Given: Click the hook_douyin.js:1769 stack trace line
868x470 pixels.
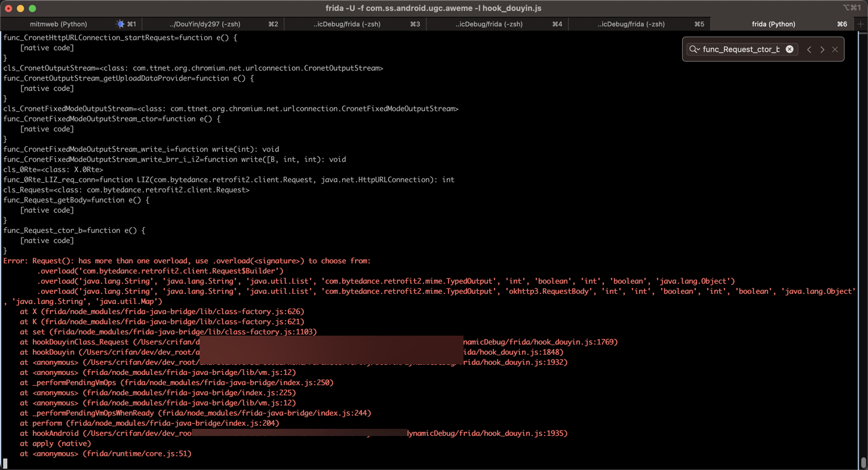Looking at the screenshot, I should tap(541, 342).
